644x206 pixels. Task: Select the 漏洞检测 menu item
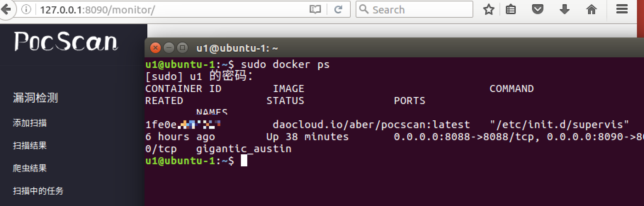tap(35, 98)
